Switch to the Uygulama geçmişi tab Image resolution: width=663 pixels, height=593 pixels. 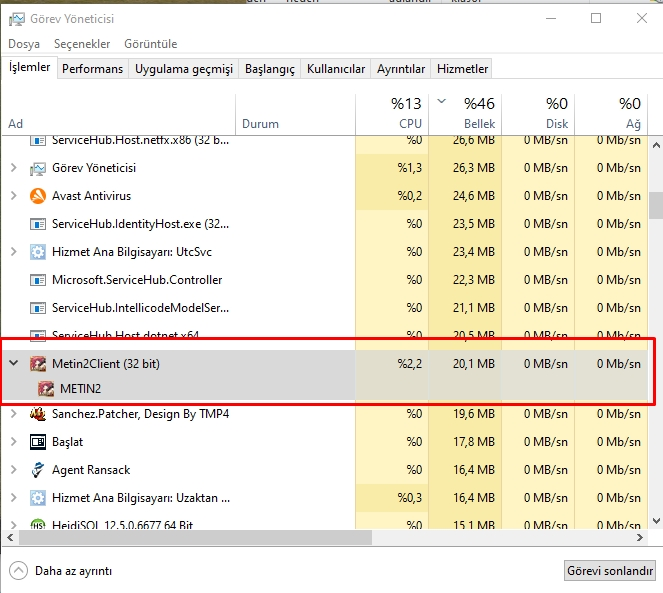point(184,69)
